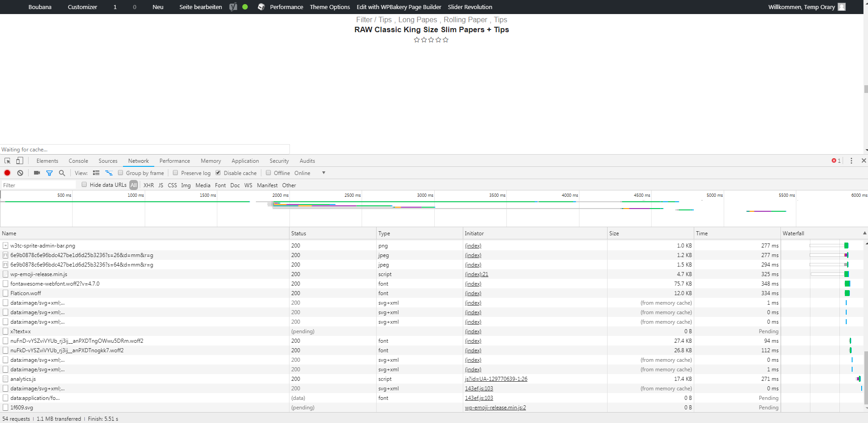Enable the Group by frame checkbox
Viewport: 868px width, 423px height.
coord(120,173)
